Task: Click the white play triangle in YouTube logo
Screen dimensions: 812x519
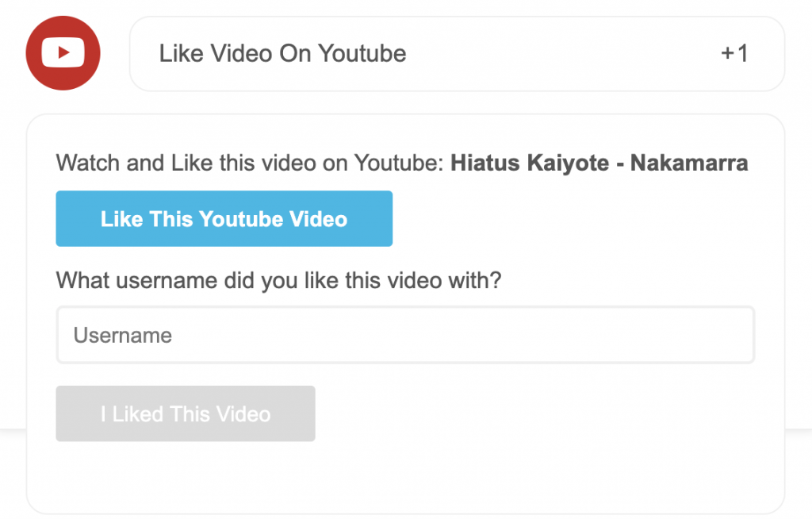Action: coord(63,52)
